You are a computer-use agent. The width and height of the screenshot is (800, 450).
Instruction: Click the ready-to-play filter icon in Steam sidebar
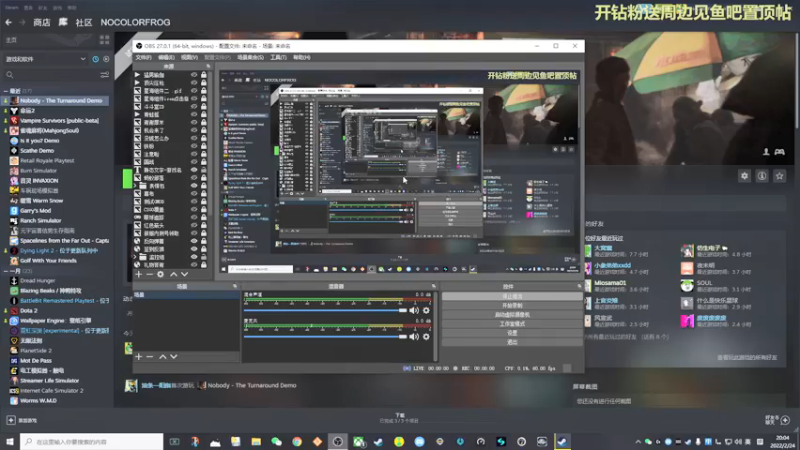pos(106,59)
